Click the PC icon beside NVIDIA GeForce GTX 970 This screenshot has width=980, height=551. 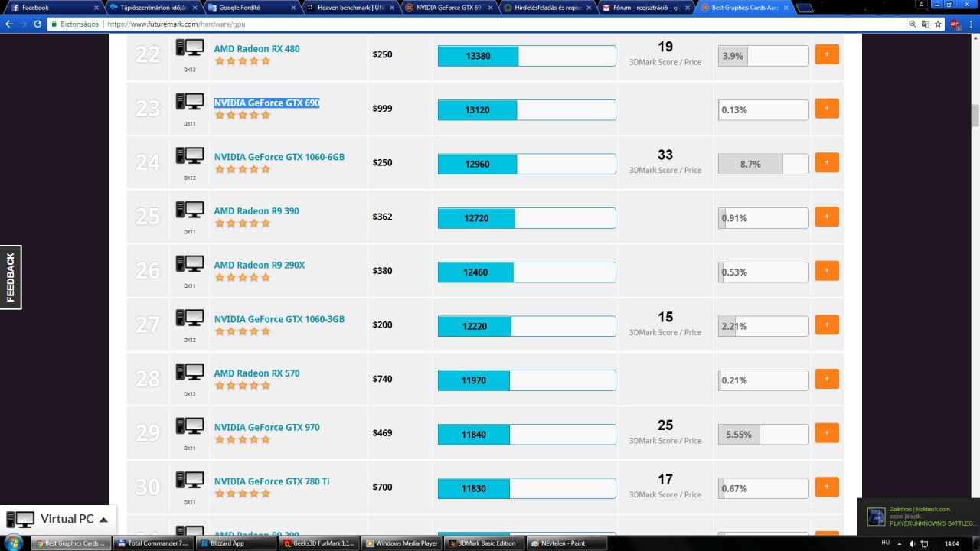(190, 426)
